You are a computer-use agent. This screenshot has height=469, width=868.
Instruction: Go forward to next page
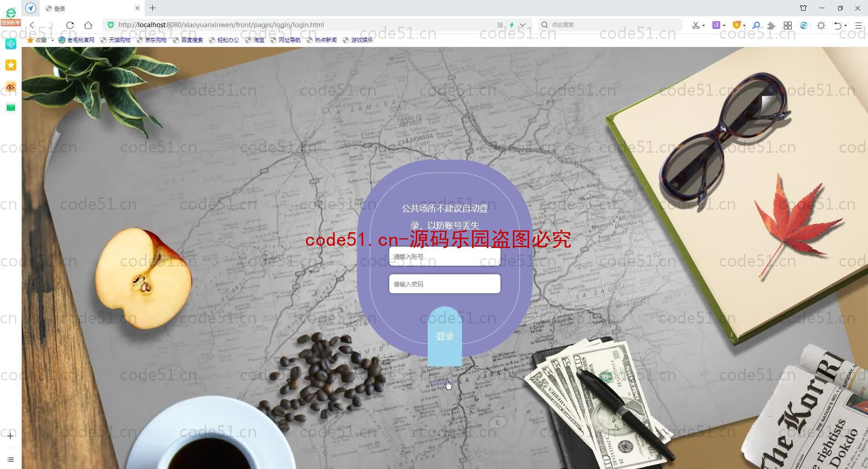51,25
